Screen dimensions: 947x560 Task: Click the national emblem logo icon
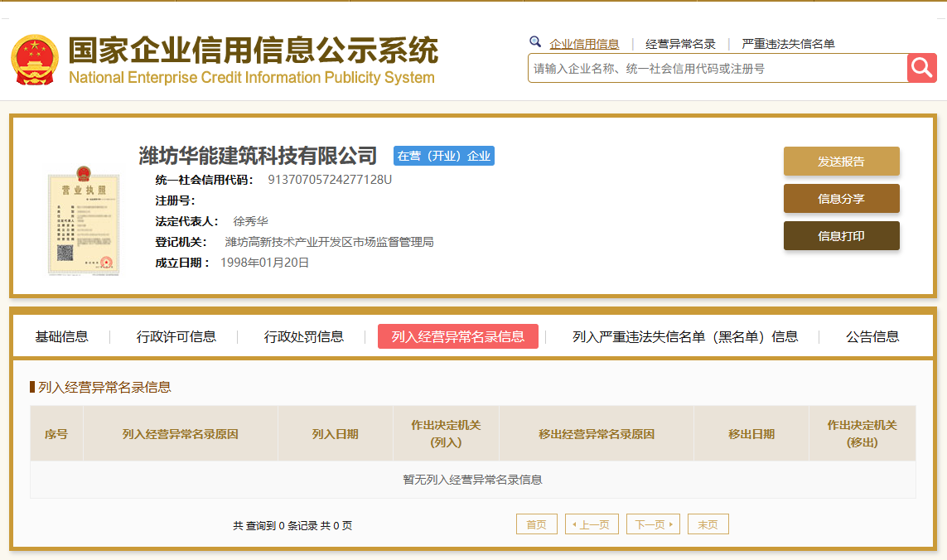(x=35, y=60)
